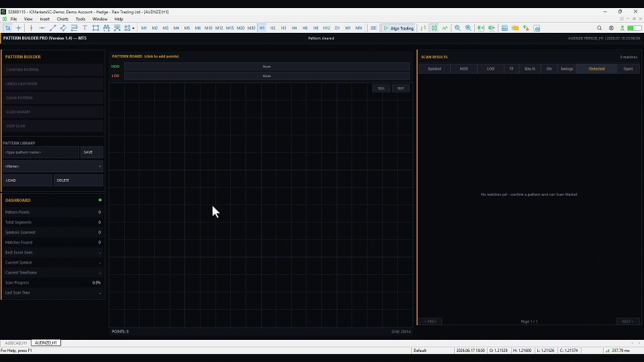Open the yellow folder Navigator icon

click(515, 28)
